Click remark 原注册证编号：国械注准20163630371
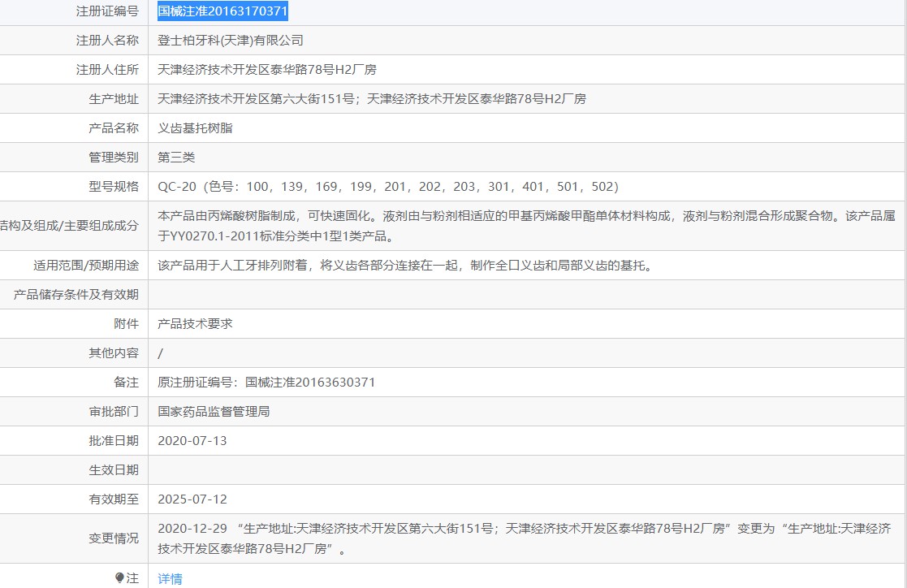The image size is (907, 588). 266,382
